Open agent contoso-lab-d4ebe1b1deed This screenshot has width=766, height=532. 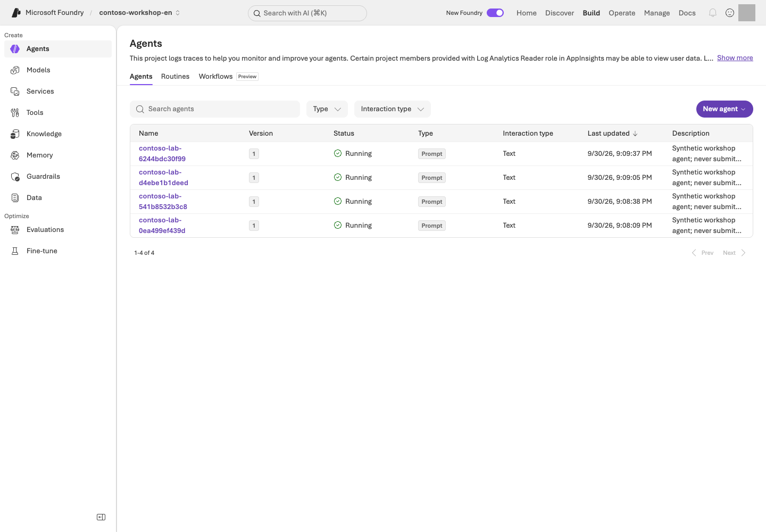coord(163,178)
